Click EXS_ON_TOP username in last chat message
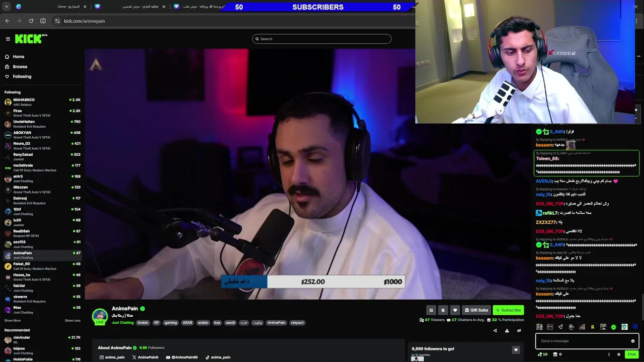The height and width of the screenshot is (362, 644). 549,316
